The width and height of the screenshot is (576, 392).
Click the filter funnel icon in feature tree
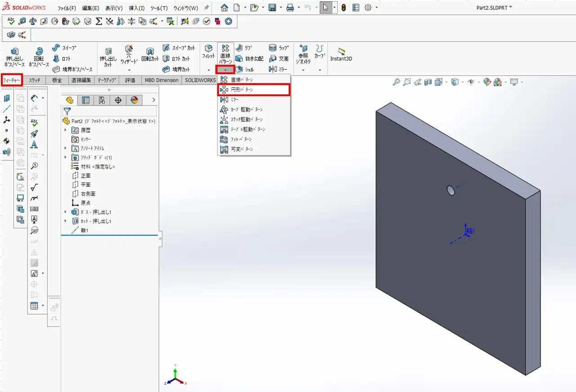[x=67, y=111]
